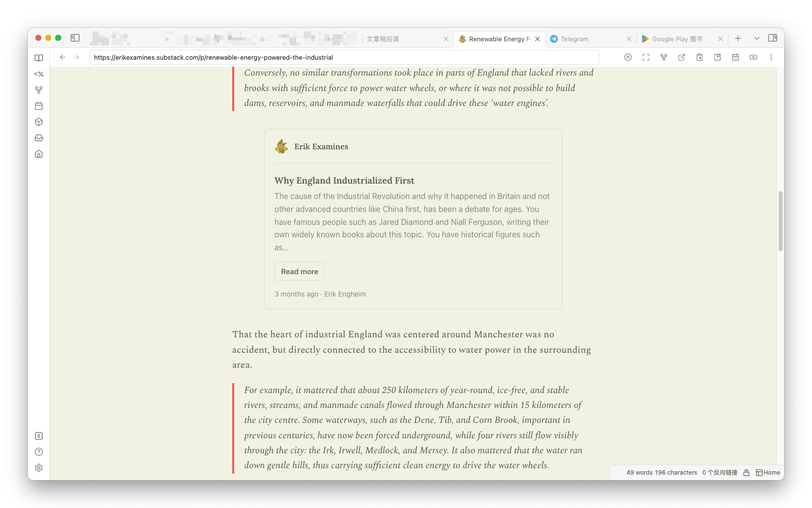
Task: Click the '3 months ago' timestamp
Action: [x=296, y=294]
